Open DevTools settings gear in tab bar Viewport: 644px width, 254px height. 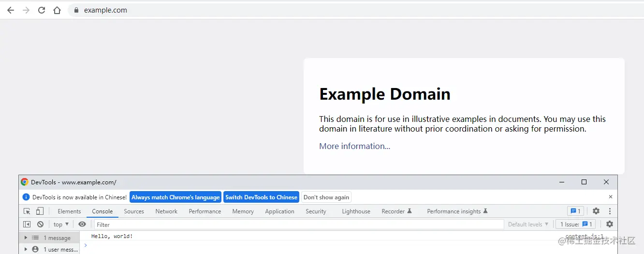click(x=596, y=211)
